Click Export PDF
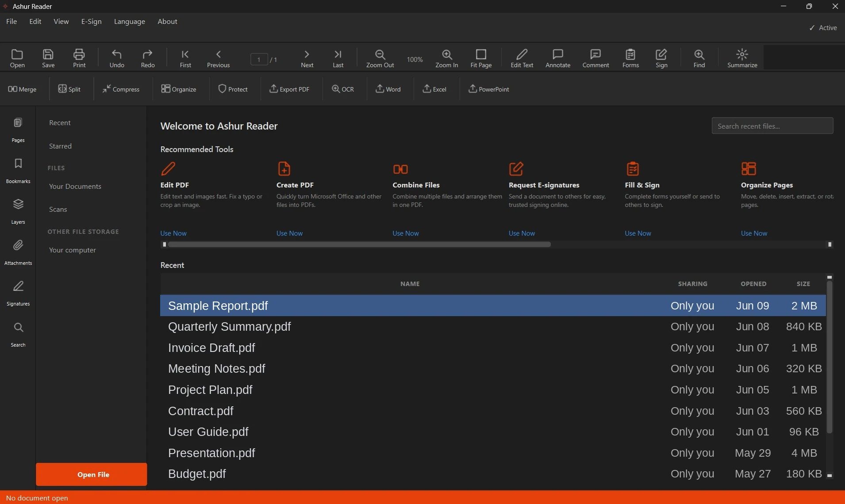 point(289,89)
